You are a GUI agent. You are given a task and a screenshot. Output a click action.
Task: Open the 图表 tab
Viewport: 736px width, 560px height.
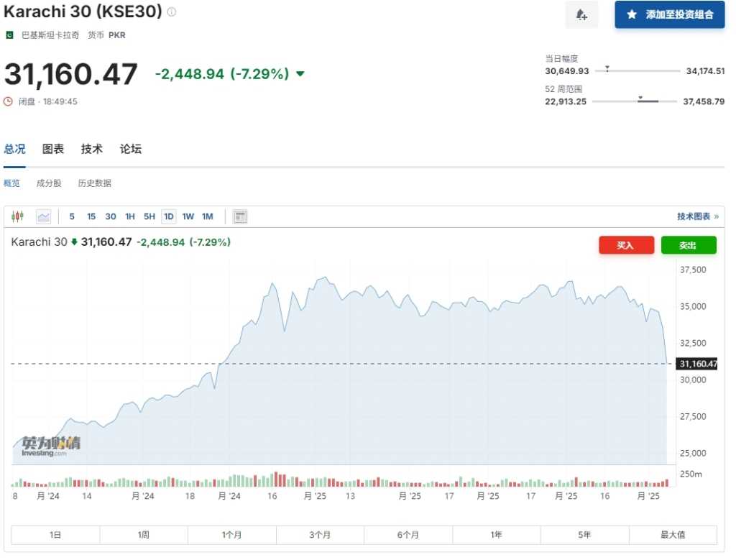pyautogui.click(x=53, y=149)
